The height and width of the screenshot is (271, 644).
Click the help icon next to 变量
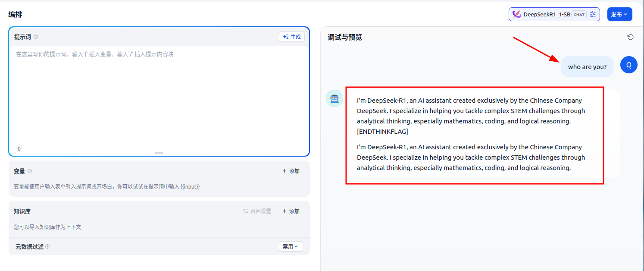point(30,171)
